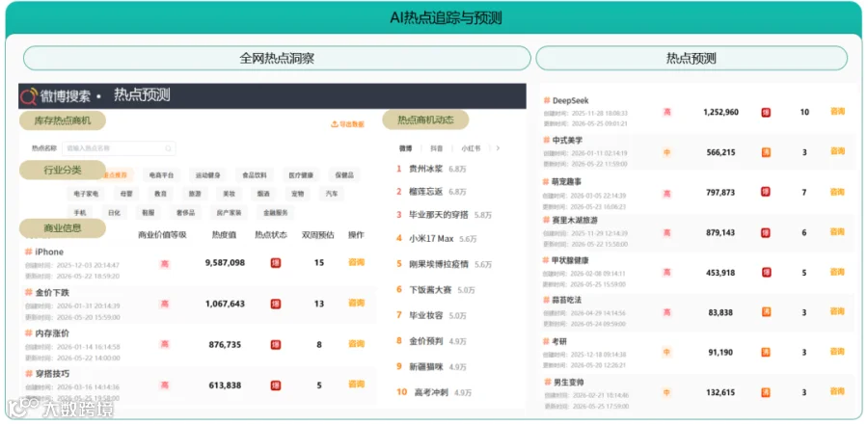Filter by 金融服务 industry tag
Viewport: 868px width, 425px height.
(x=275, y=212)
